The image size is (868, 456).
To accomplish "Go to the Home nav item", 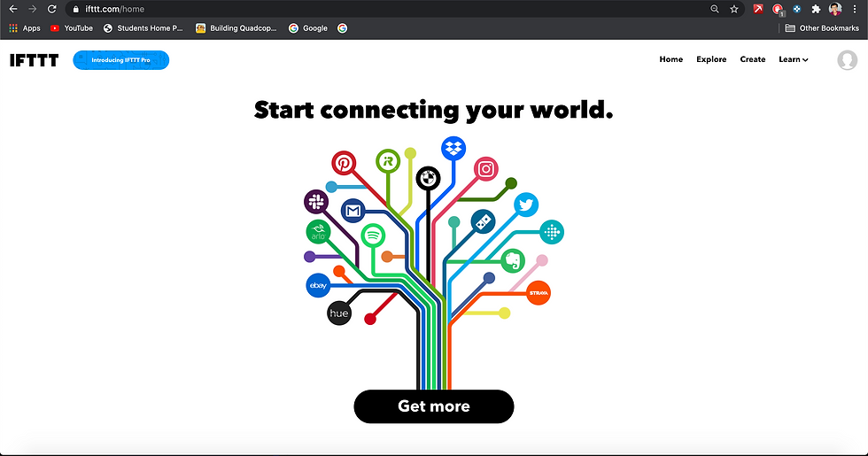I will (671, 59).
